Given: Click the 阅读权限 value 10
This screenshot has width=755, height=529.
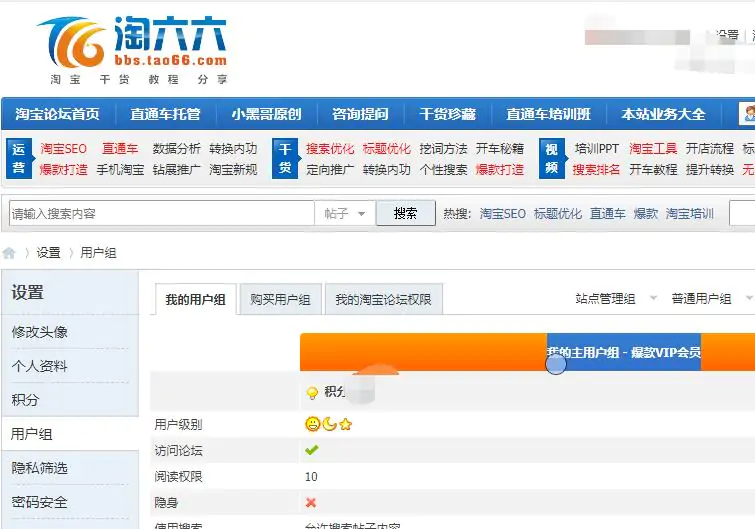Looking at the screenshot, I should pos(311,477).
